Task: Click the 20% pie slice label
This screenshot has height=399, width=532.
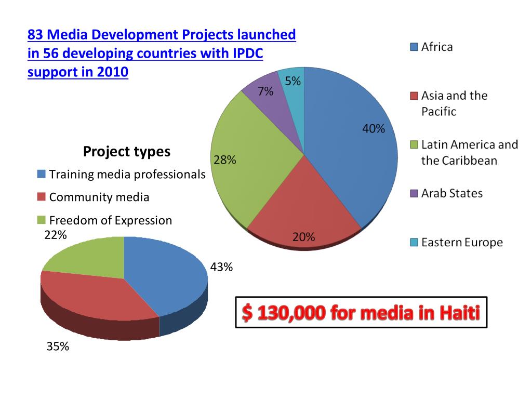Action: pyautogui.click(x=303, y=237)
